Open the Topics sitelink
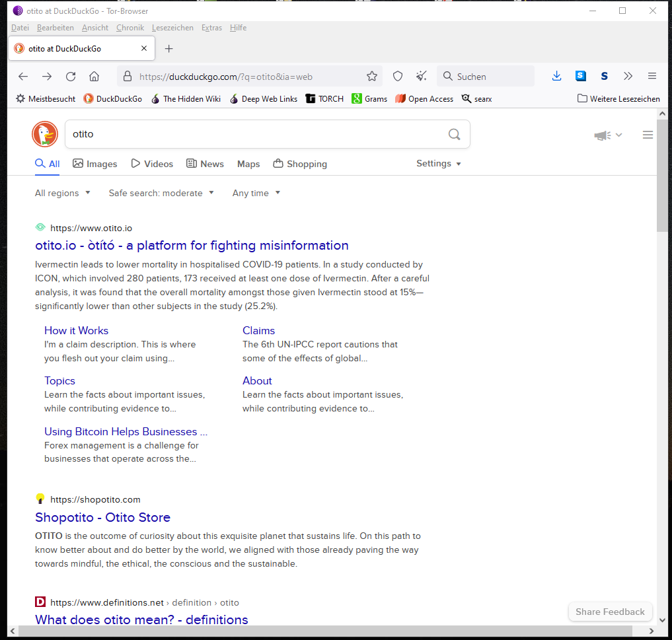672x640 pixels. click(x=59, y=381)
